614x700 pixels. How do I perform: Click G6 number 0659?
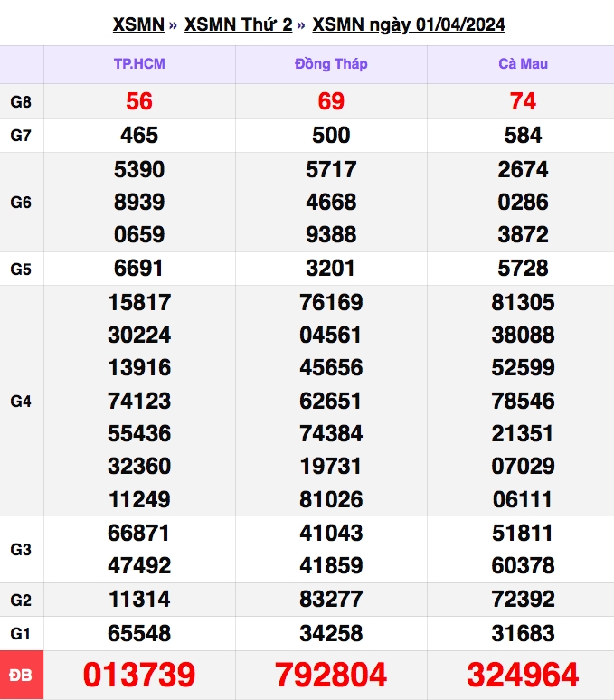click(x=139, y=235)
